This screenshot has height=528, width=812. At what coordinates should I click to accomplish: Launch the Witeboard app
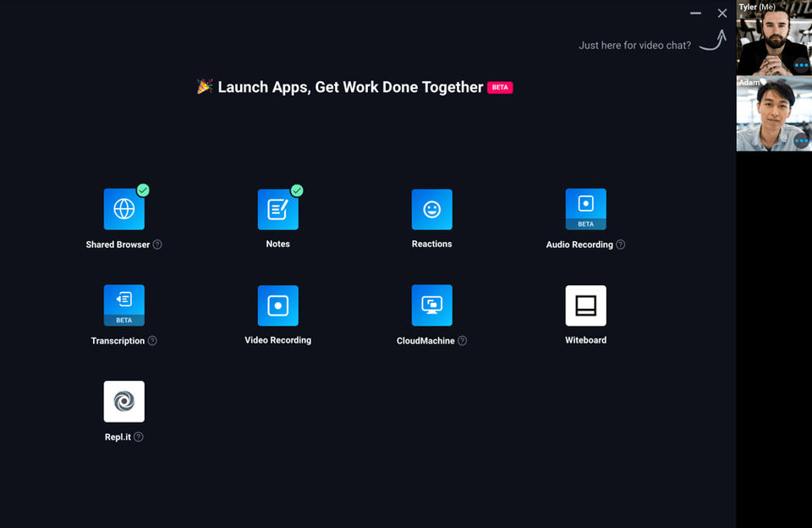(x=585, y=305)
